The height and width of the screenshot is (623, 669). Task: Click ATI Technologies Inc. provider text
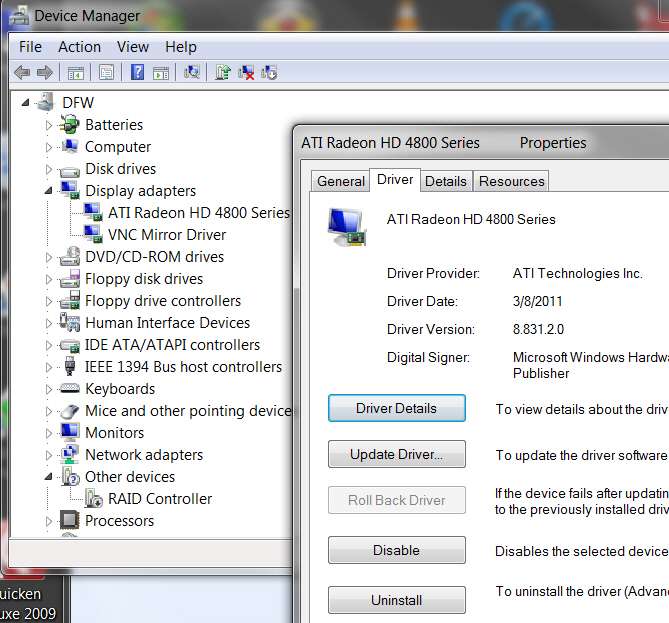coord(578,273)
